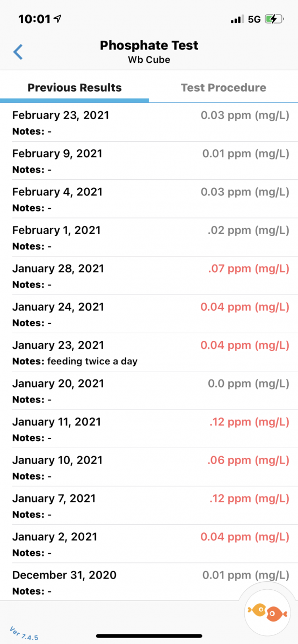Tap the Phosphate Test title
The image size is (298, 644).
click(149, 46)
